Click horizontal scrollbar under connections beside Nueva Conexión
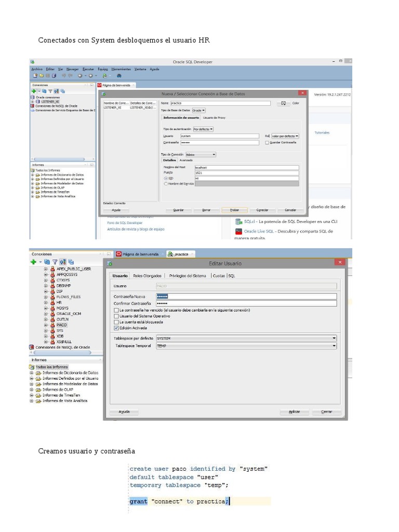 pos(59,159)
